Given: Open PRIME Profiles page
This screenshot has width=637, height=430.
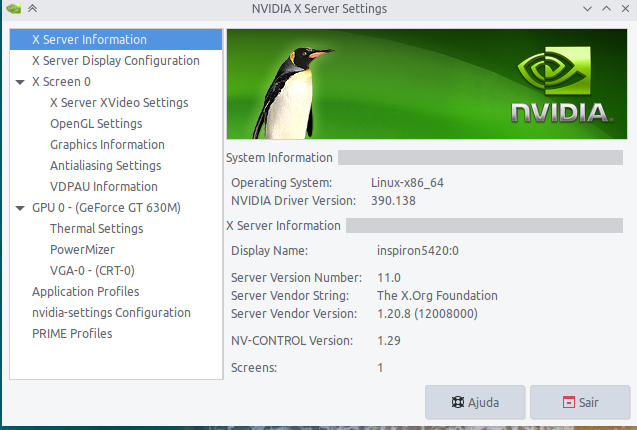Looking at the screenshot, I should pos(116,334).
